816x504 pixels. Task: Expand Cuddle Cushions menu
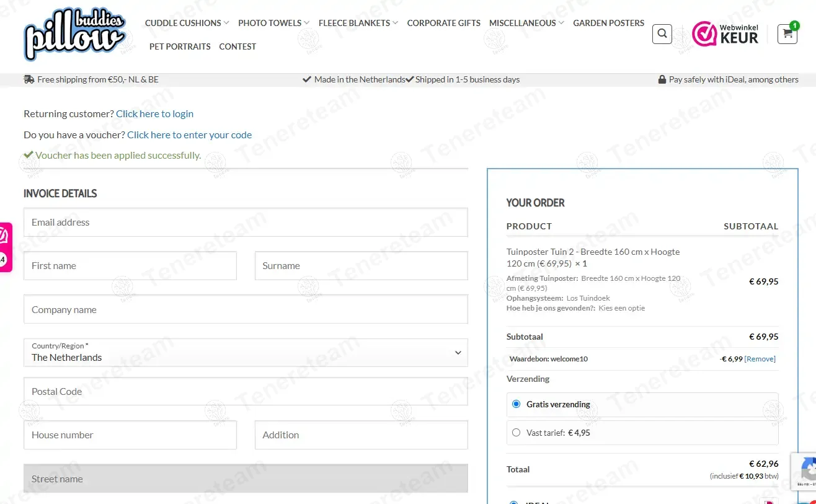click(187, 23)
